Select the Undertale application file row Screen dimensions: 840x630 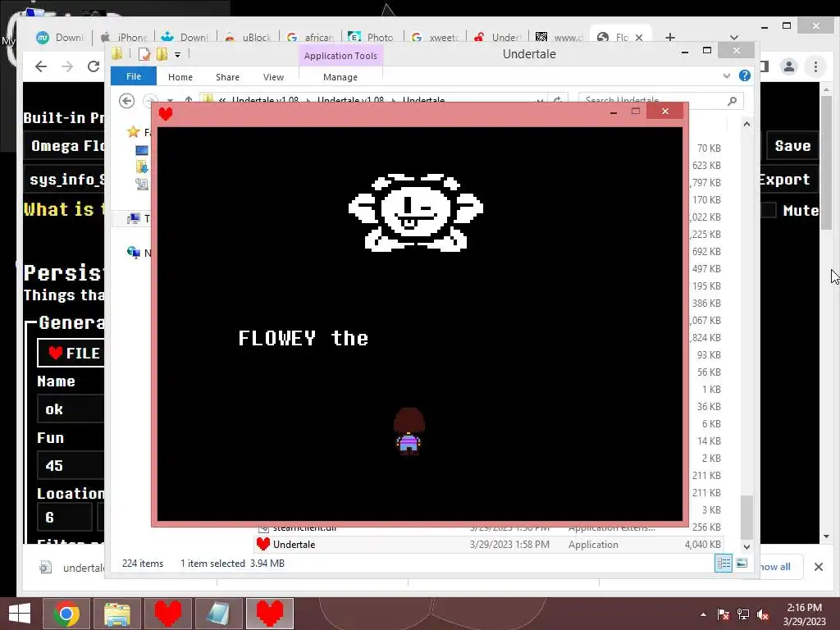point(489,545)
